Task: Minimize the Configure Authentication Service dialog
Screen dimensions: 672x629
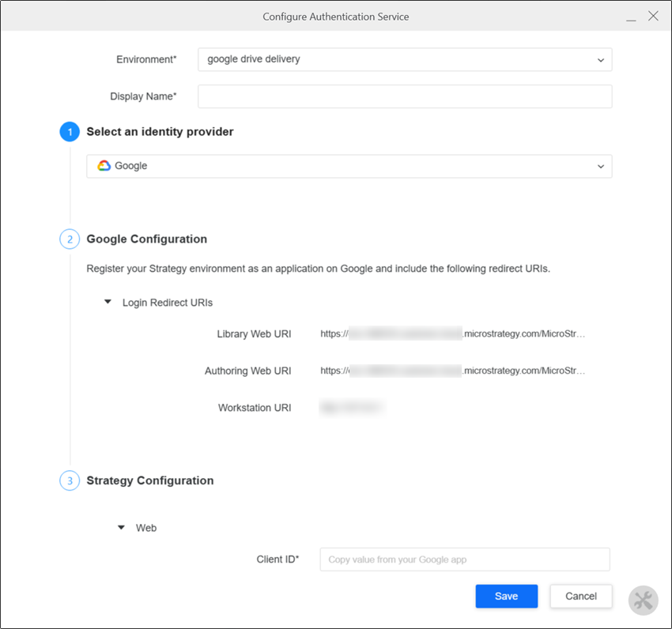Action: click(x=631, y=17)
